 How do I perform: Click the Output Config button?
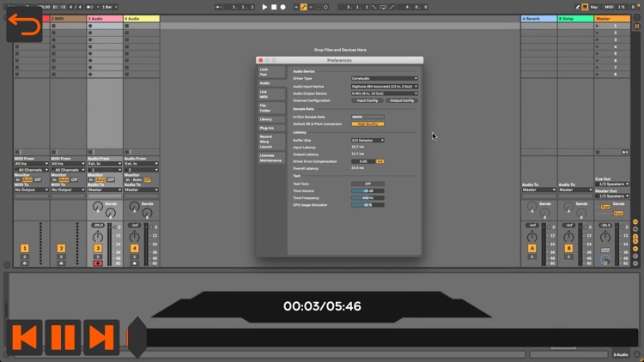(402, 100)
